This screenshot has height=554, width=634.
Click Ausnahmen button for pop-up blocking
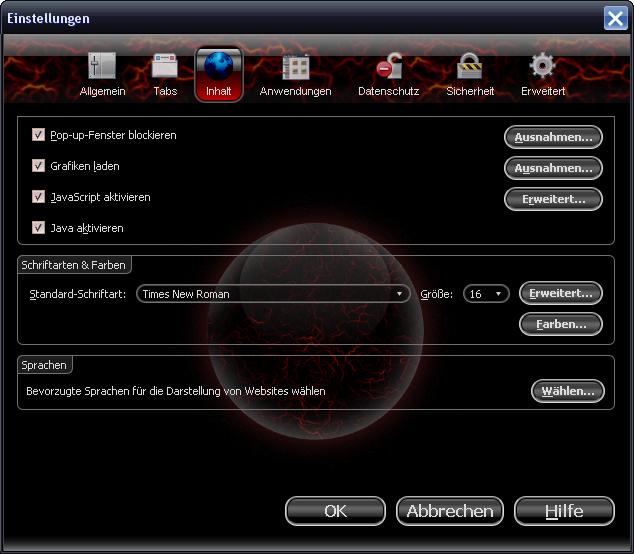(553, 137)
